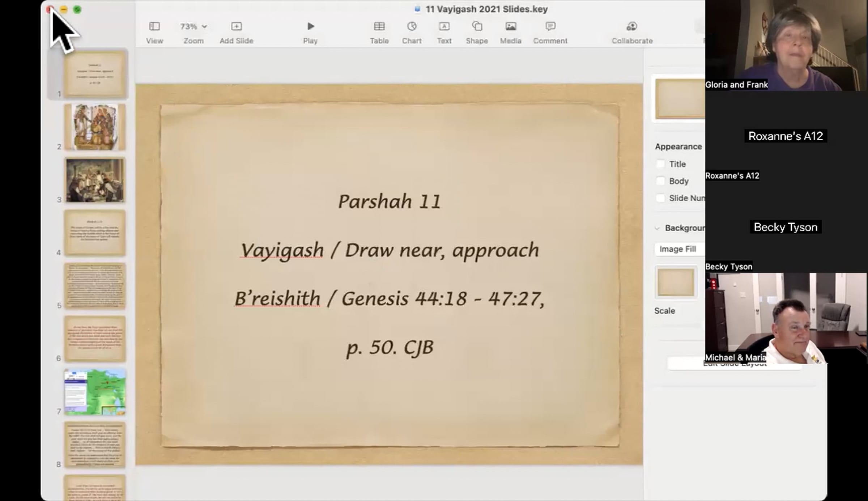
Task: Click the Media toolbar icon
Action: 511,26
